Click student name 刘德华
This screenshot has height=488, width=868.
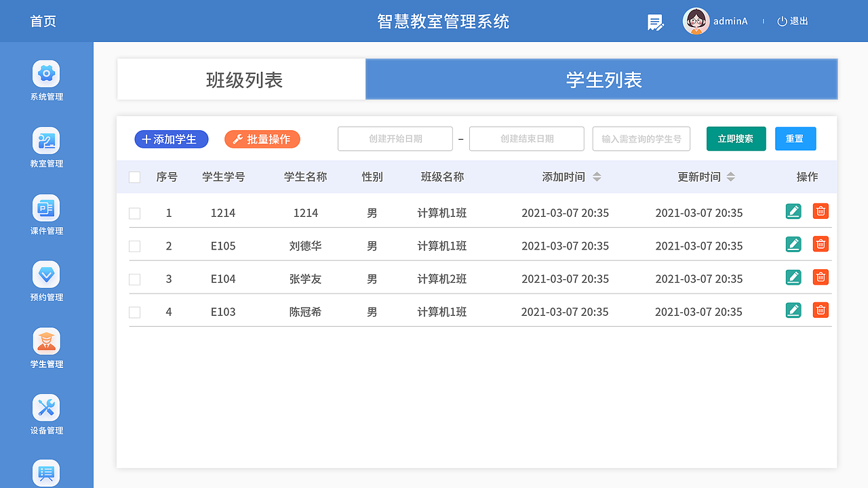tap(306, 246)
